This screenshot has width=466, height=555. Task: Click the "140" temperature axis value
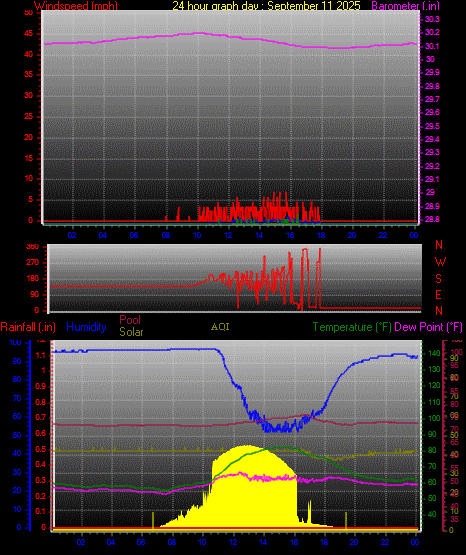pyautogui.click(x=435, y=353)
